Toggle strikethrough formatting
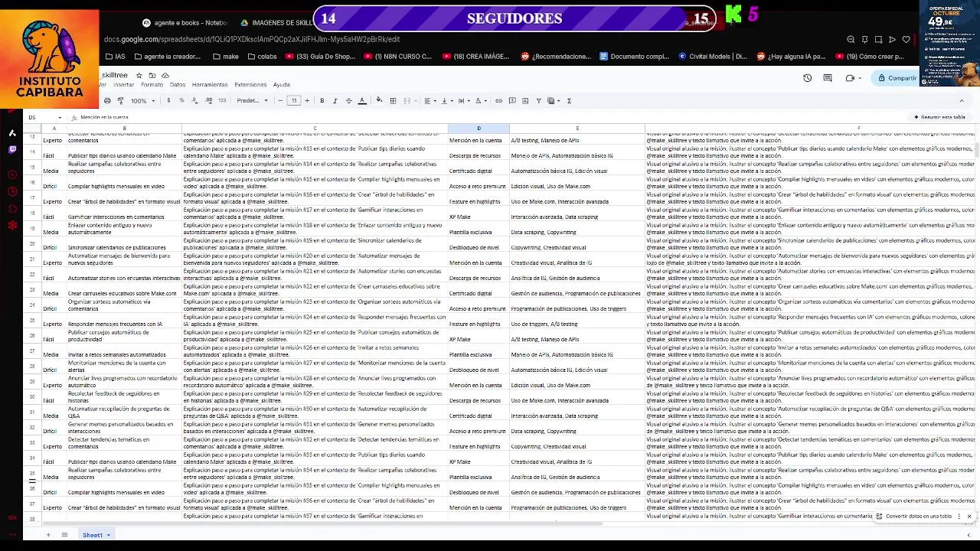This screenshot has height=551, width=980. click(x=348, y=101)
